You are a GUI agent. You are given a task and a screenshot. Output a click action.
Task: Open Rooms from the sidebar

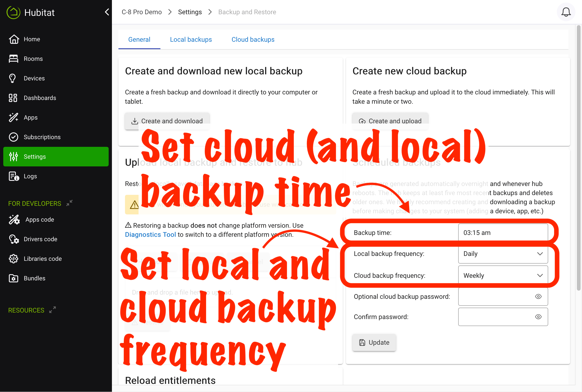click(56, 59)
